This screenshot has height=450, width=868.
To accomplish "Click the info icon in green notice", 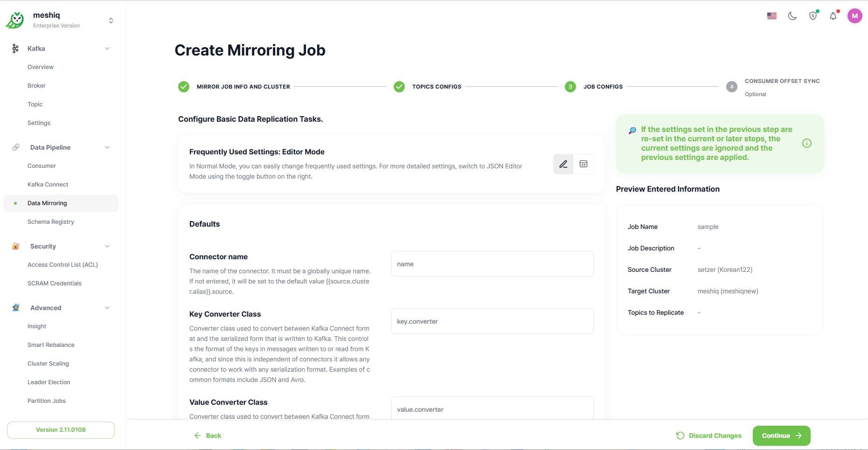I will (x=806, y=143).
